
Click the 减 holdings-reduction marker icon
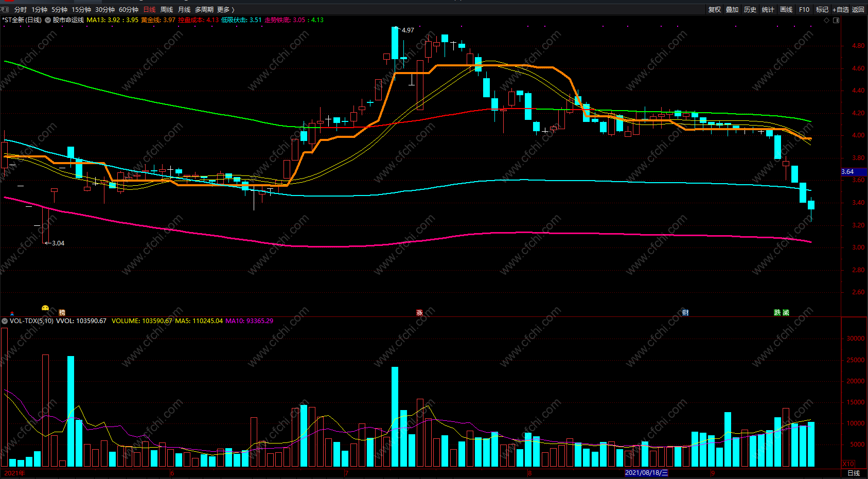pyautogui.click(x=786, y=313)
